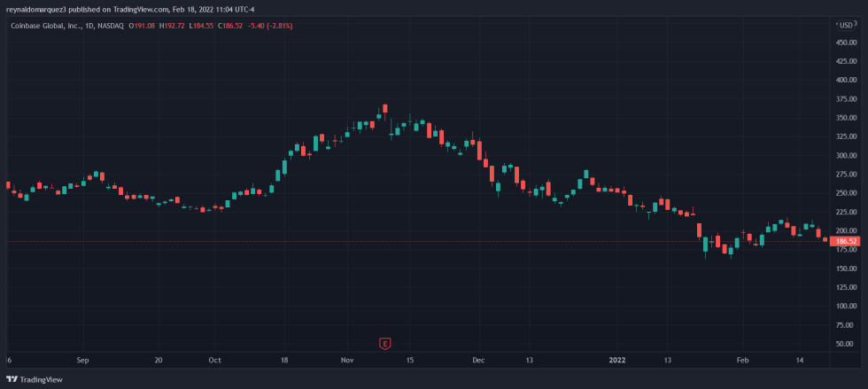
Task: Click the open value O191.08 in legend
Action: point(143,26)
